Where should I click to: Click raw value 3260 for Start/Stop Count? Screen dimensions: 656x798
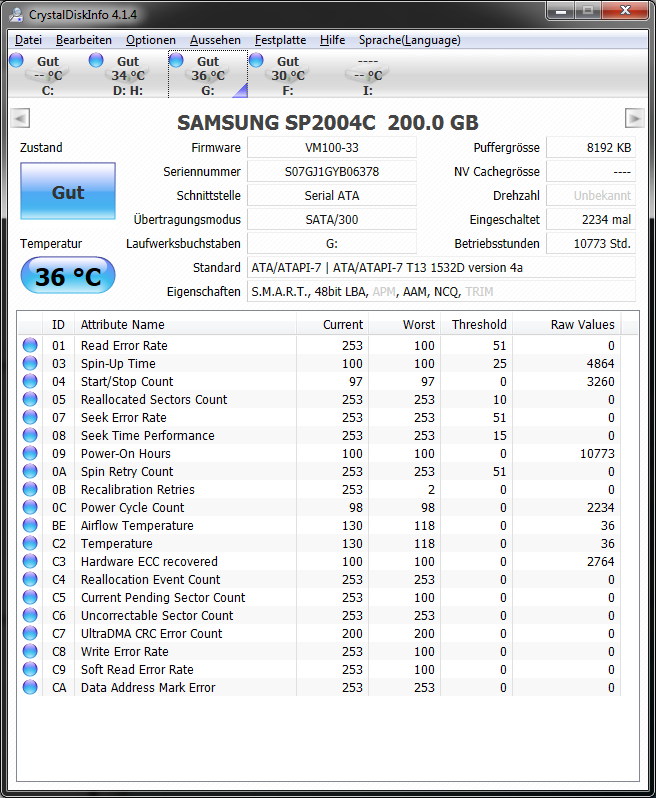click(601, 382)
